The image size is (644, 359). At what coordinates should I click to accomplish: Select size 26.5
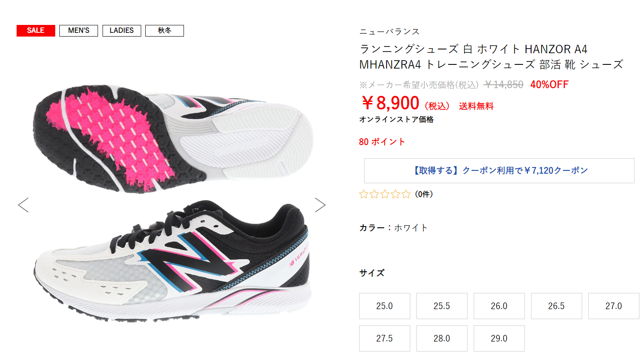coord(556,306)
